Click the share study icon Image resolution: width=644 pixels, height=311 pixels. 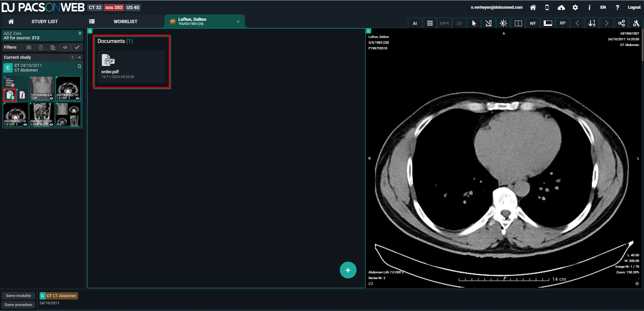621,23
